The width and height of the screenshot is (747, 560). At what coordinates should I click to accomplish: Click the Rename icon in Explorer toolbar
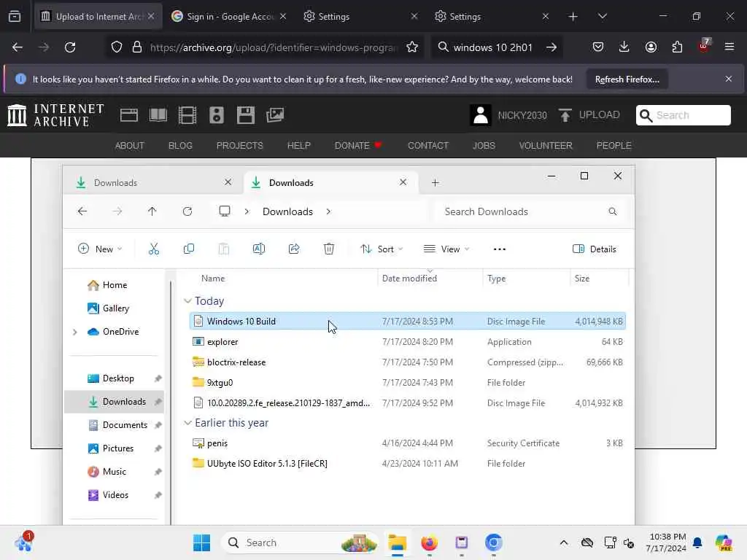point(259,249)
